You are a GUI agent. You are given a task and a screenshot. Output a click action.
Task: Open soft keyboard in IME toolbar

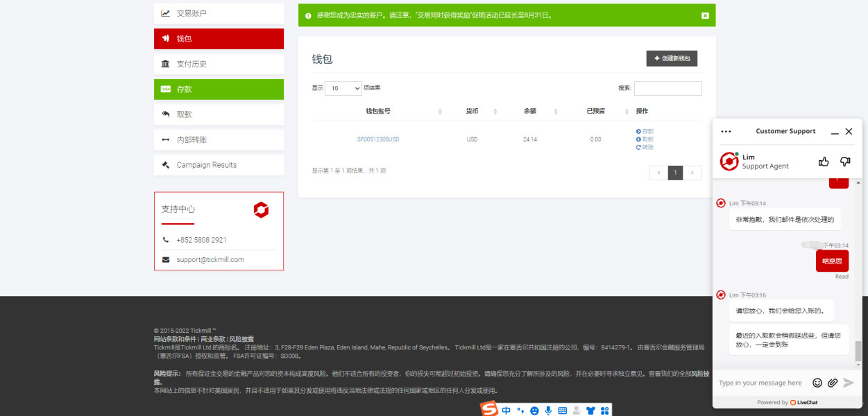[563, 410]
